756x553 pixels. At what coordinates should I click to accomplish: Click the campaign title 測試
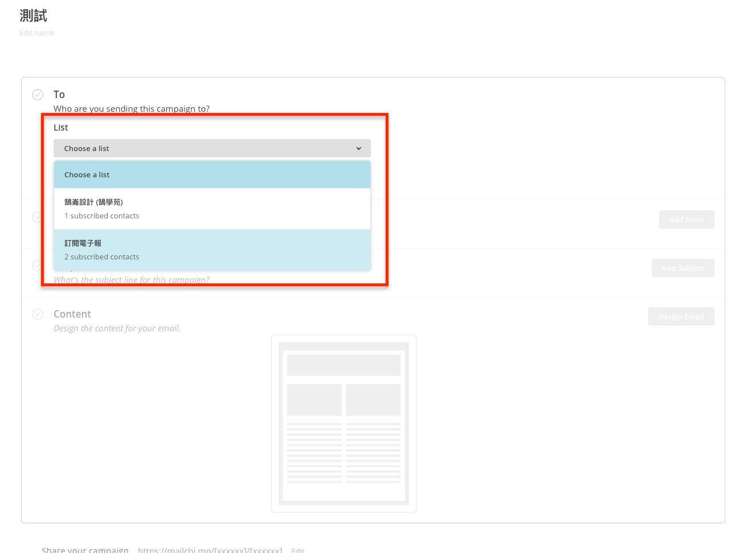(34, 16)
